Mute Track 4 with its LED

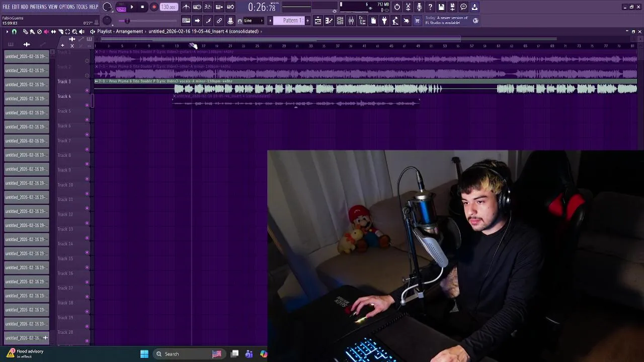click(87, 105)
